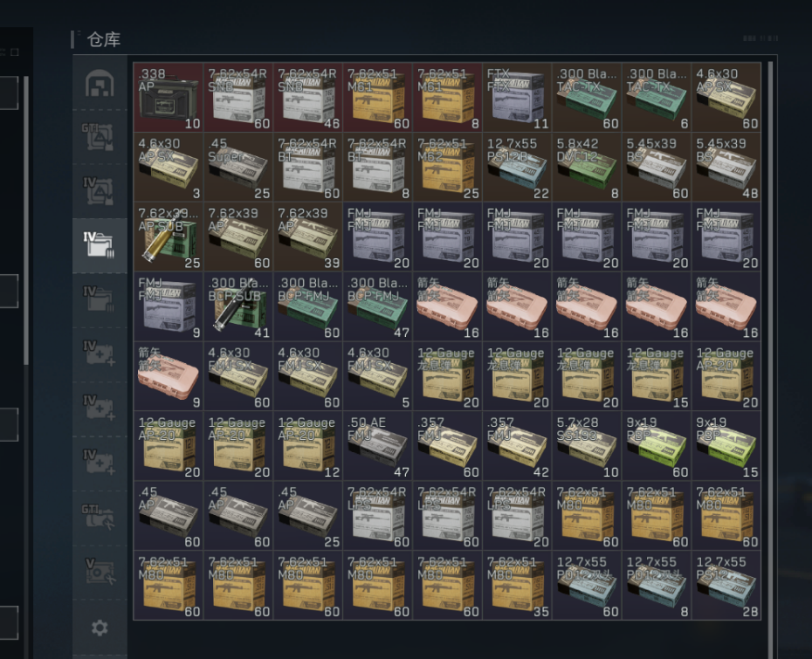
Task: Pick the 7.62x51 M80 stack of 35
Action: tap(518, 586)
